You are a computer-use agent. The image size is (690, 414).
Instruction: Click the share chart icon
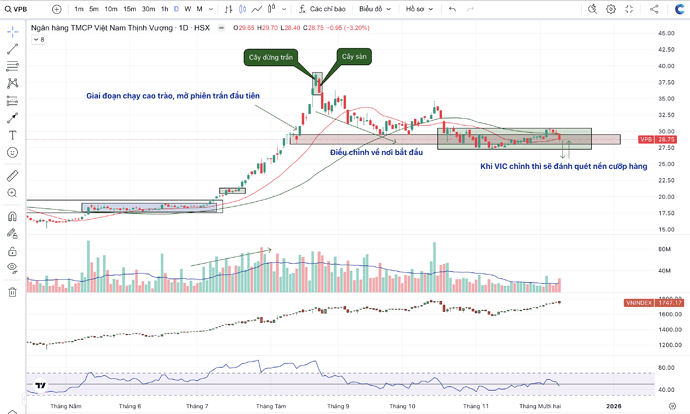tap(654, 9)
